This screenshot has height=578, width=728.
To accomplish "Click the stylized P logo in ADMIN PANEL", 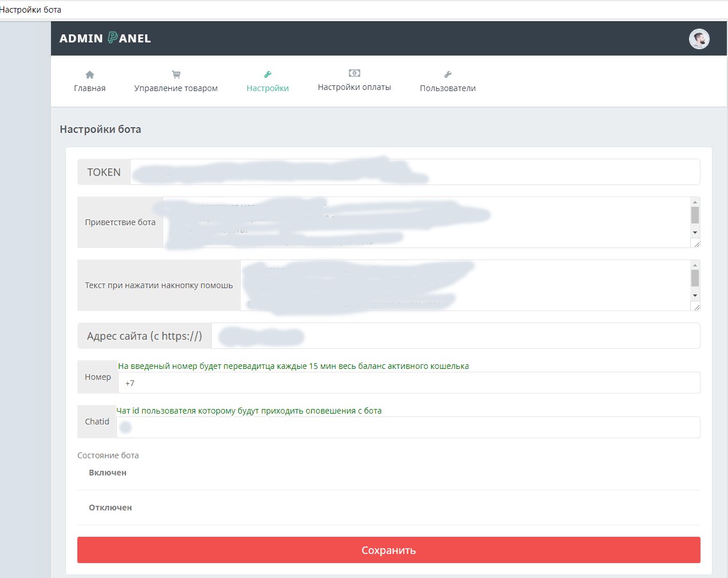I will (x=113, y=38).
